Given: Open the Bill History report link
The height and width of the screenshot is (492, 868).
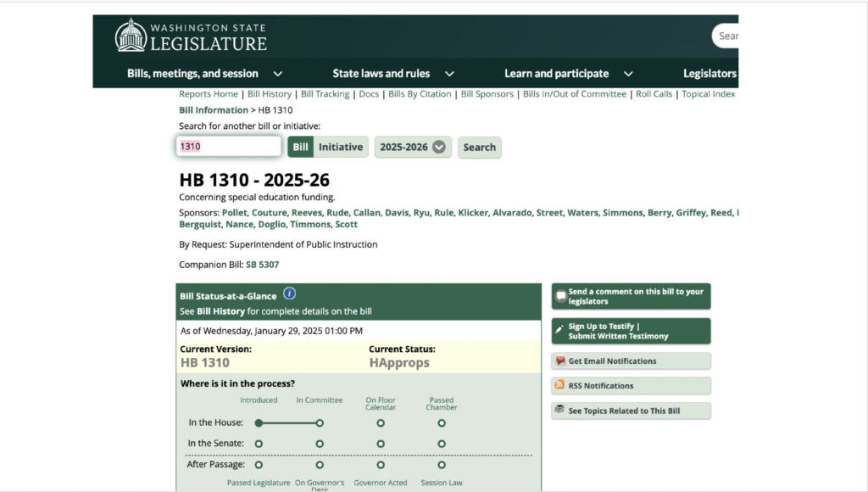Looking at the screenshot, I should 270,94.
